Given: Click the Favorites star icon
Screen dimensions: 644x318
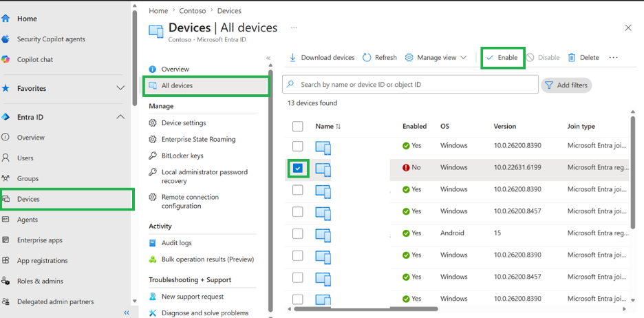Looking at the screenshot, I should (6, 88).
